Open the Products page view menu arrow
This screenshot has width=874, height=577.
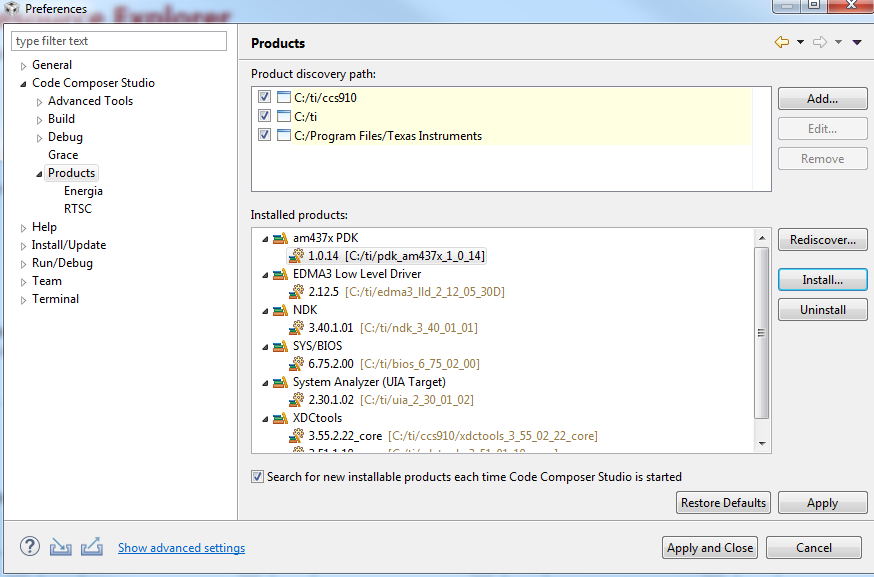(857, 42)
